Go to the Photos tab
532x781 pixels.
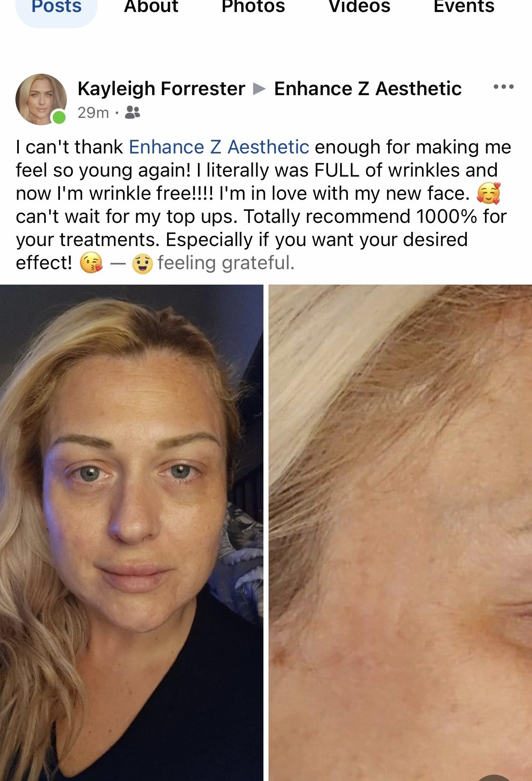(253, 7)
